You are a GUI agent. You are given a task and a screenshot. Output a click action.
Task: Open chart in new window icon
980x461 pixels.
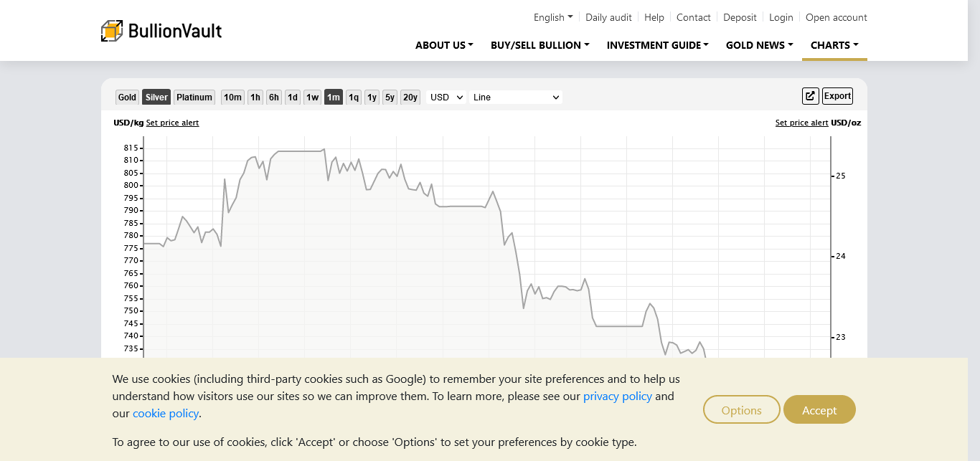click(x=810, y=96)
